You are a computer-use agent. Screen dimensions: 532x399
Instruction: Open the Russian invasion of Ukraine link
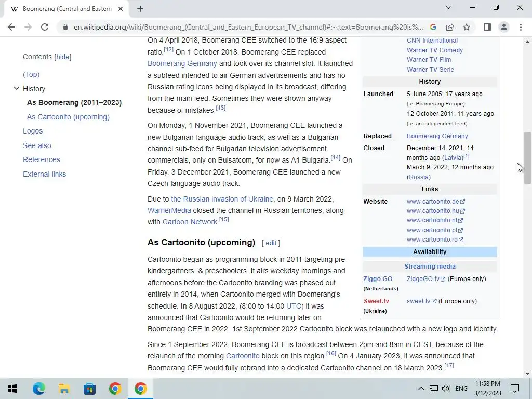point(222,199)
